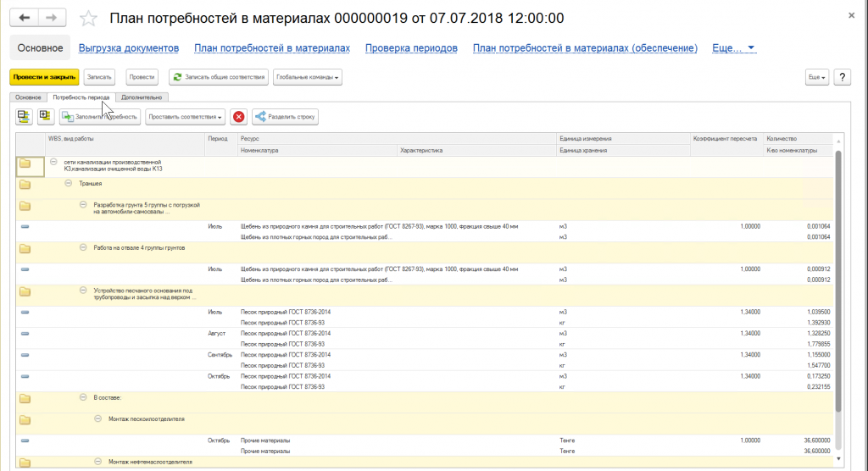
Task: Collapse the Монтаж пескомаслоотделителя node
Action: tap(97, 418)
